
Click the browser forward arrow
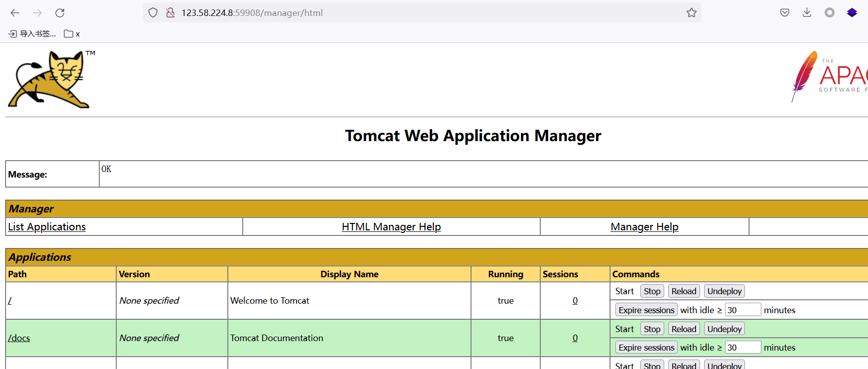pyautogui.click(x=37, y=13)
